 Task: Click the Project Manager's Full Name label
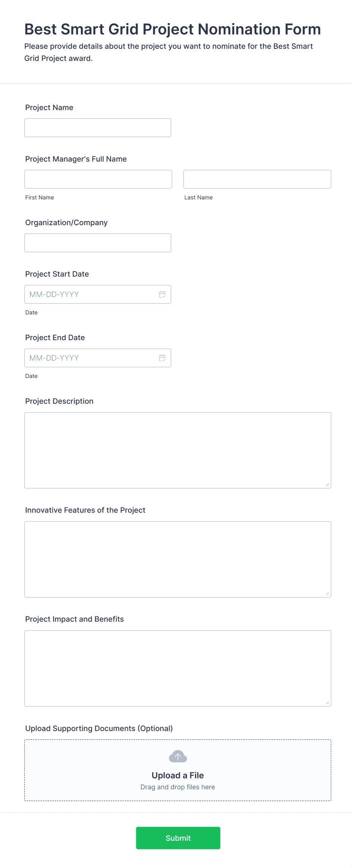pyautogui.click(x=76, y=159)
